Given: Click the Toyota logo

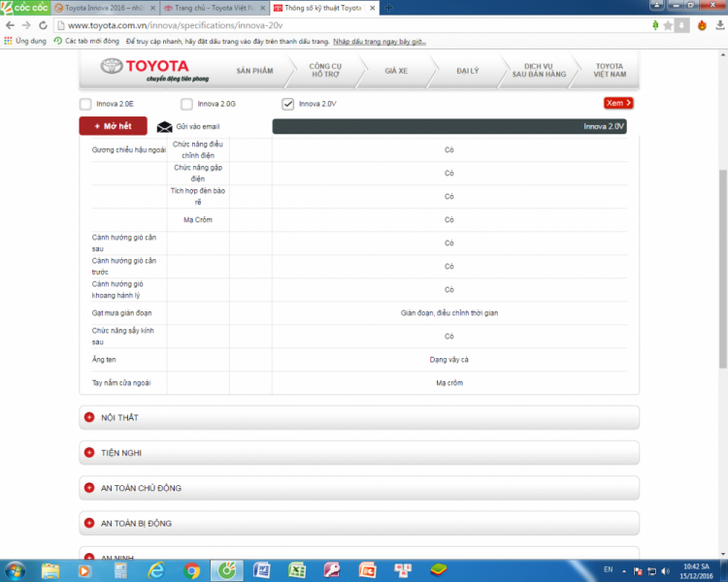Looking at the screenshot, I should click(x=155, y=70).
